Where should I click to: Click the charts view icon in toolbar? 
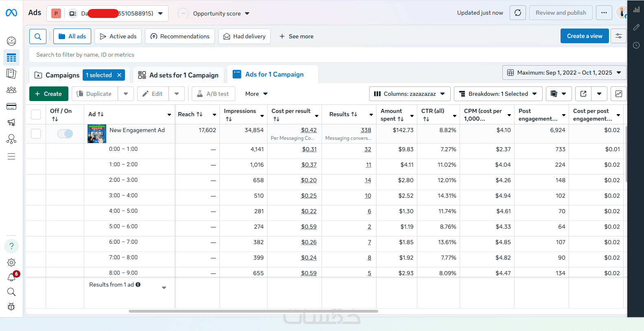tap(618, 94)
